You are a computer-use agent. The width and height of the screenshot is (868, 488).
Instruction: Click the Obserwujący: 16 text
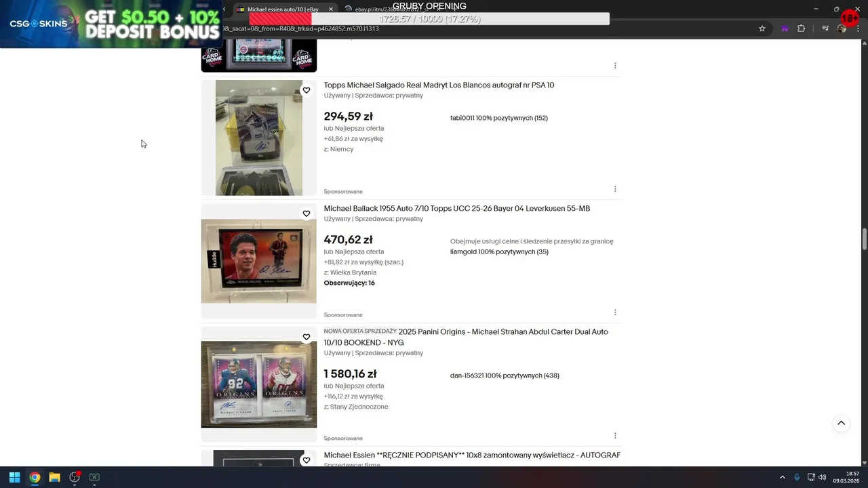[349, 283]
